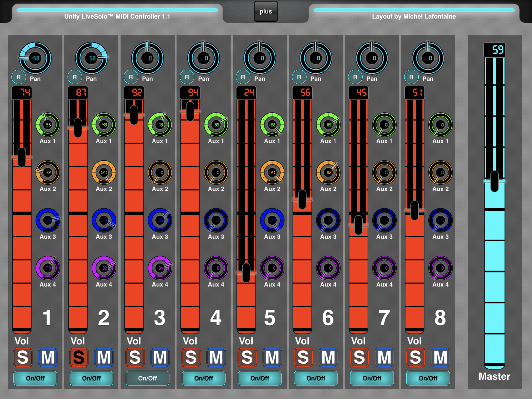
Task: Mute channel 4 with M button
Action: click(216, 357)
